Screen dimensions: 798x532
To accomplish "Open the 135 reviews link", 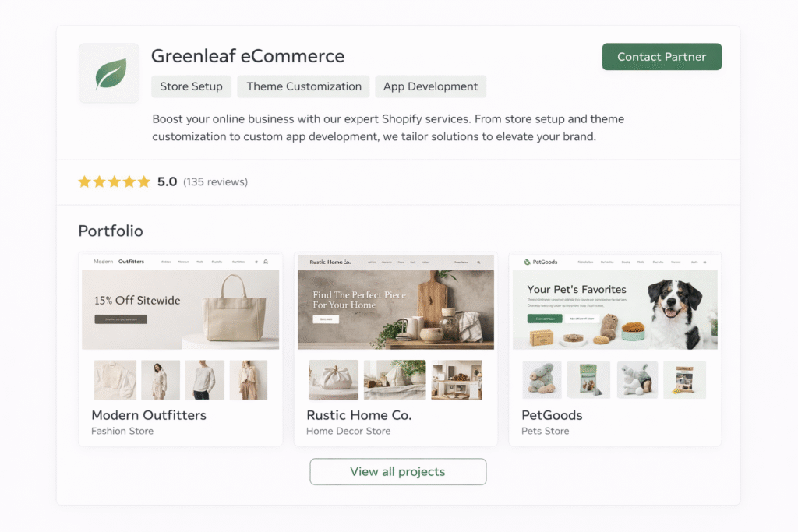I will pos(215,182).
